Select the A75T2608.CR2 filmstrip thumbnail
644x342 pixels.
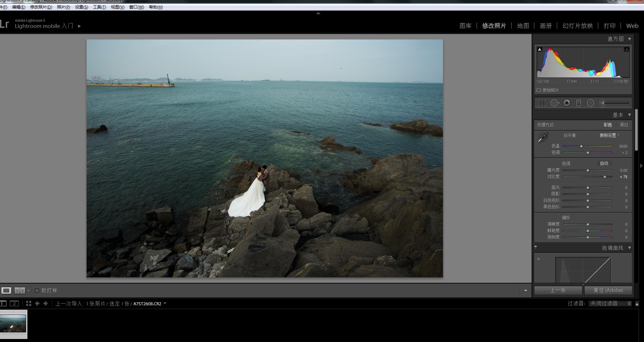[13, 323]
